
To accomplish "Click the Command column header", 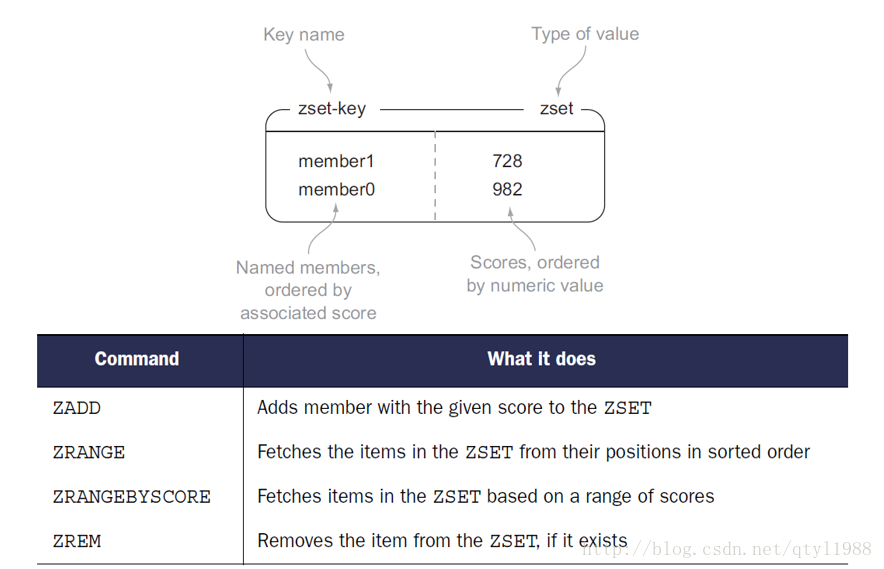I will (x=137, y=359).
